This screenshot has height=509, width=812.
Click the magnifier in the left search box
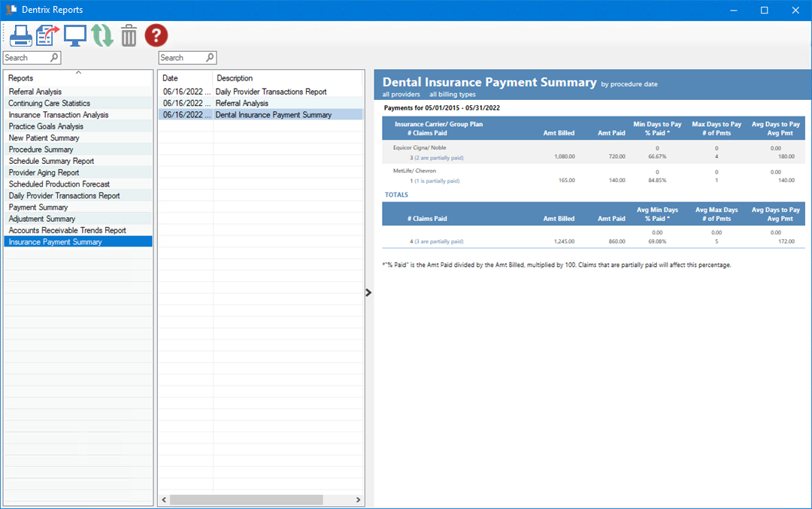pyautogui.click(x=53, y=57)
